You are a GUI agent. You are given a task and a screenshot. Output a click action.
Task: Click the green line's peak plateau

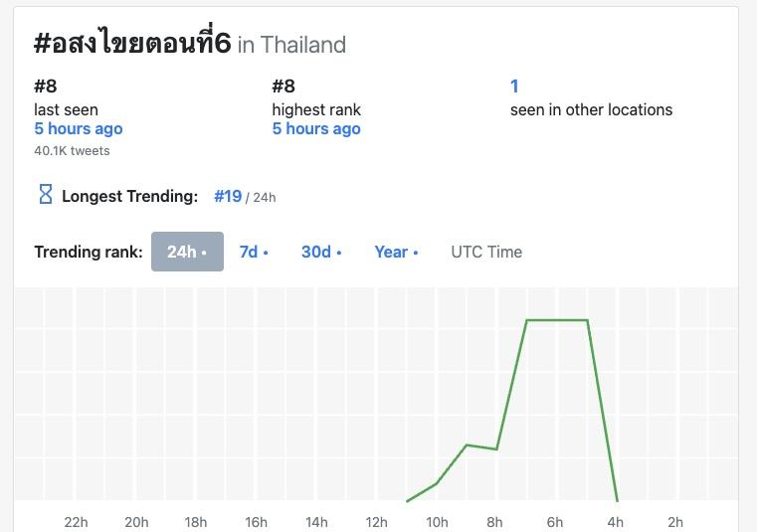[556, 320]
